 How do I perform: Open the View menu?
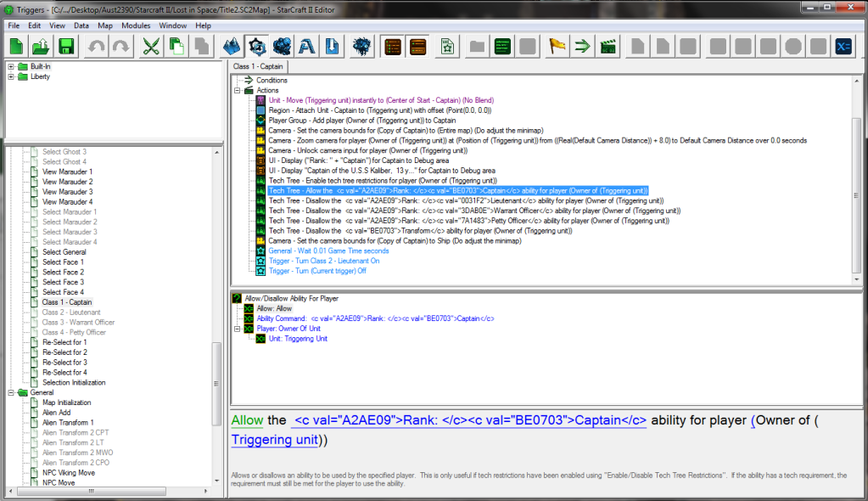pos(57,25)
